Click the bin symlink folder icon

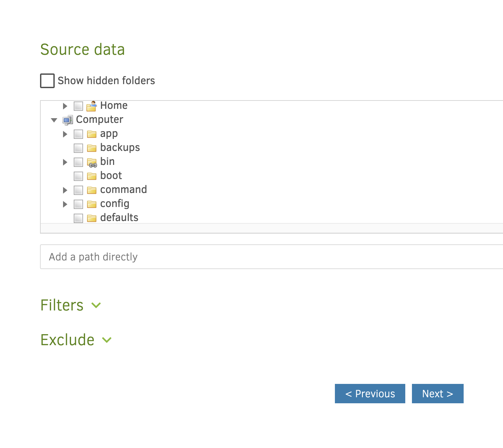point(91,162)
